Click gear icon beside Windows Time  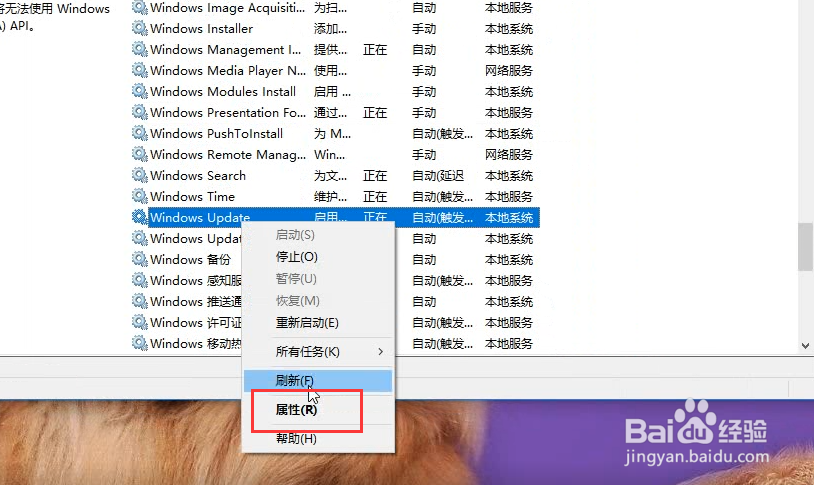(x=140, y=196)
